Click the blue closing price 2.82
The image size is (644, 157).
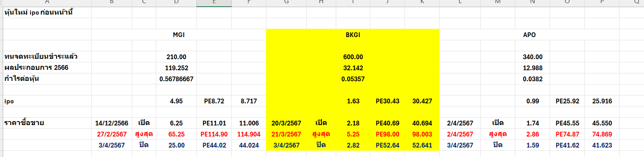click(353, 145)
